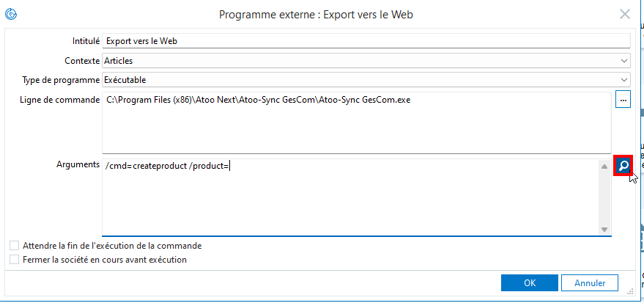Enable Attendre la fin de l'exécution checkbox
644x303 pixels.
tap(15, 246)
